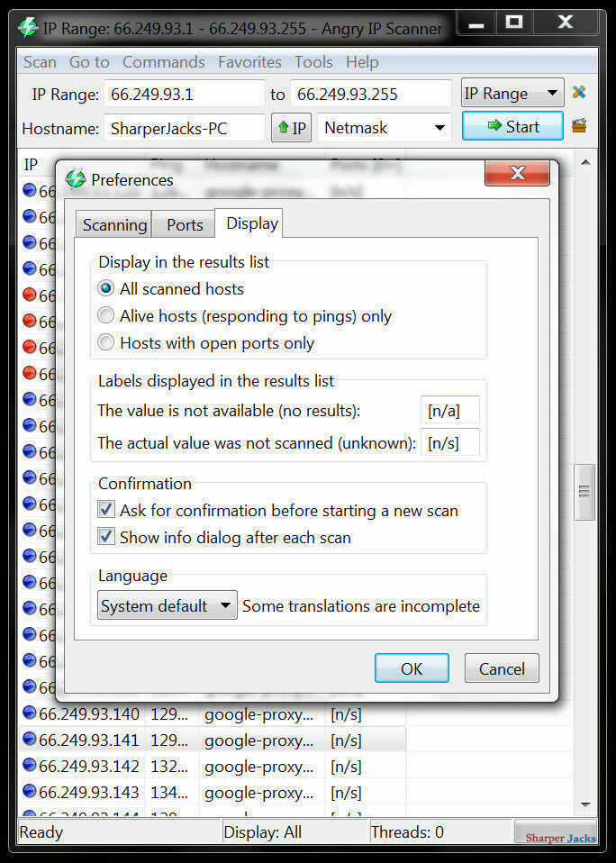Click the 66.249.93.141 row text
The height and width of the screenshot is (863, 616).
[x=88, y=740]
